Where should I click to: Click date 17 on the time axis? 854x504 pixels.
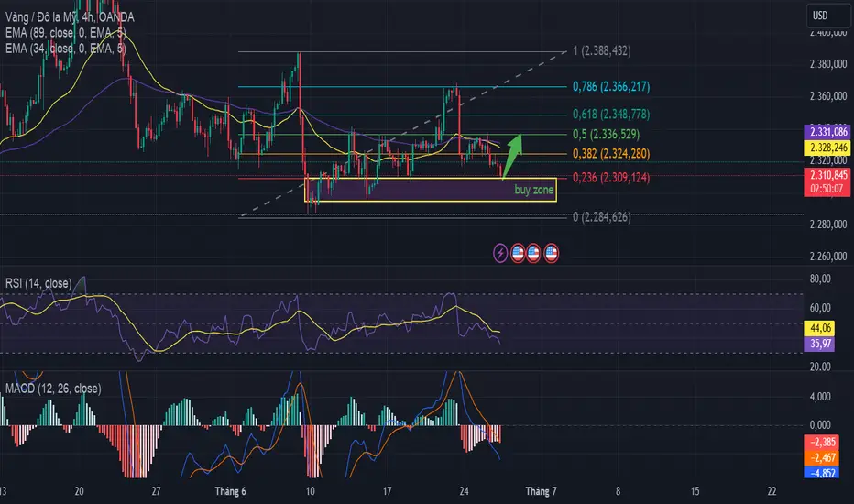click(387, 491)
